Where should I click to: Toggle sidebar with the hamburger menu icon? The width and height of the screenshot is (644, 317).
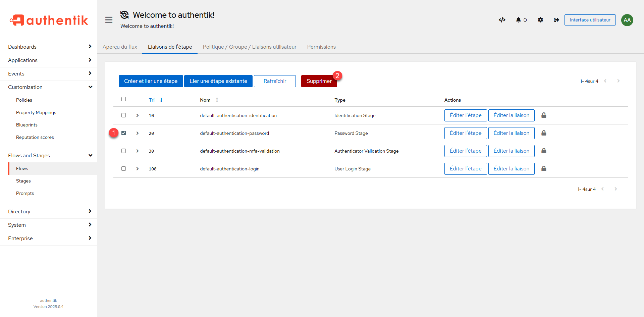[x=109, y=20]
